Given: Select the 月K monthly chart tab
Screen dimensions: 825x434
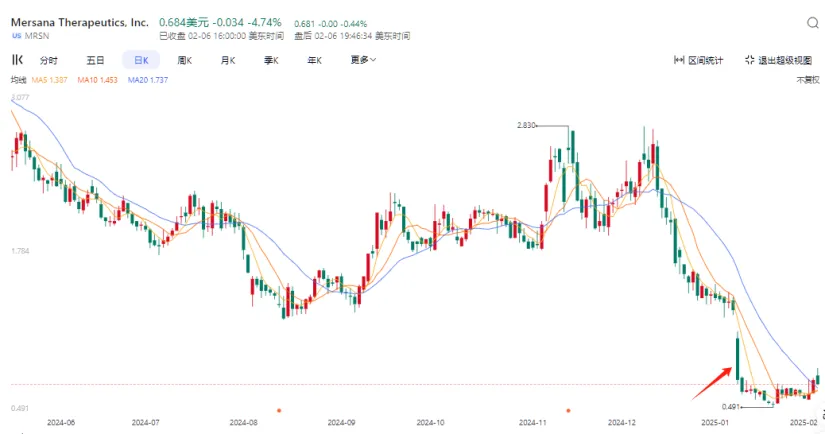Looking at the screenshot, I should (227, 60).
